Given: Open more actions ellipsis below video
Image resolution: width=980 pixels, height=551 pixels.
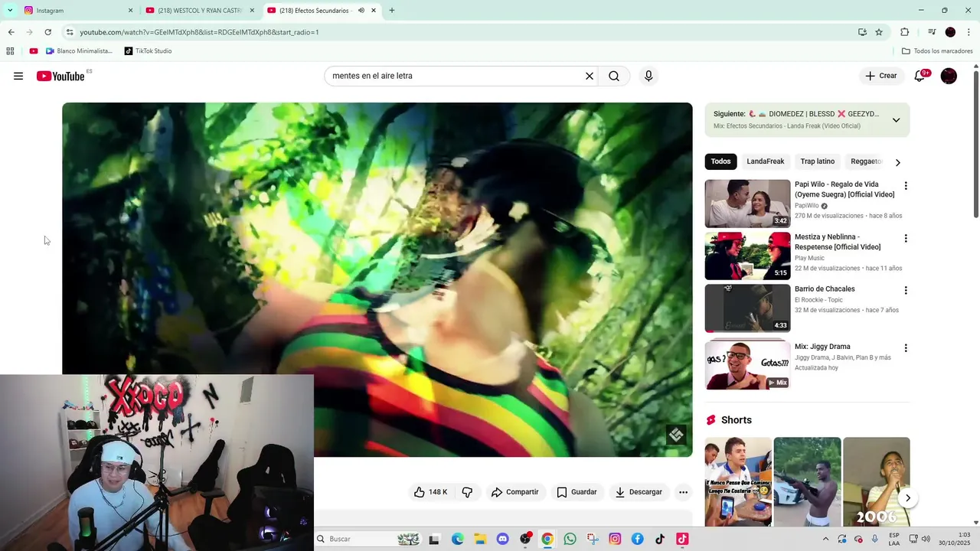Looking at the screenshot, I should 684,492.
